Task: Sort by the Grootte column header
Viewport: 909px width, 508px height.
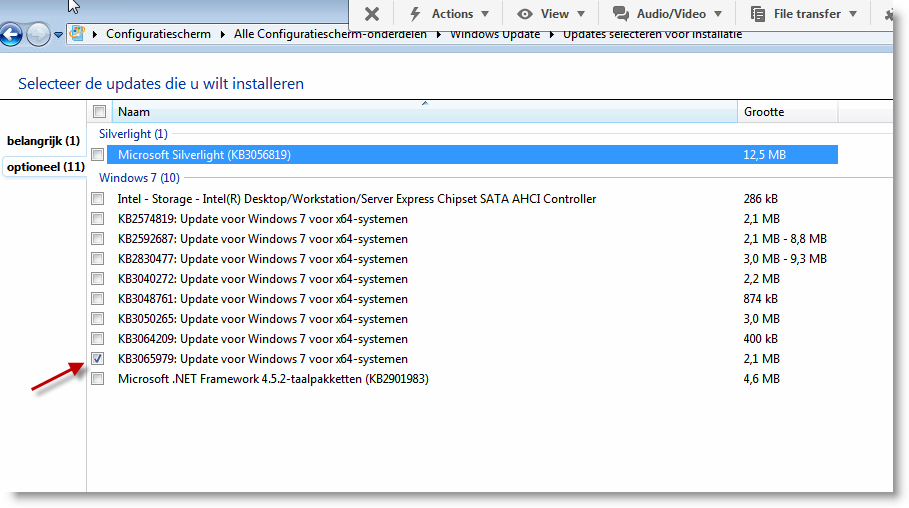Action: pos(787,111)
